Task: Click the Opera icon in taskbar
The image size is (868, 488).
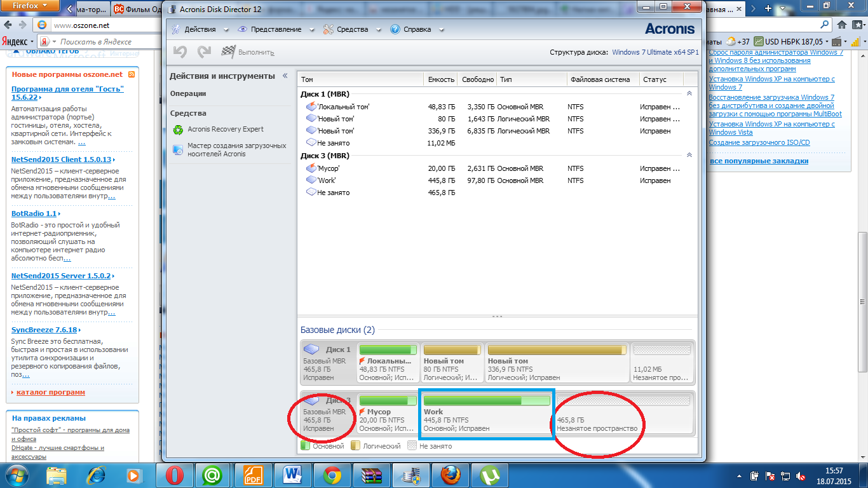Action: [x=175, y=475]
